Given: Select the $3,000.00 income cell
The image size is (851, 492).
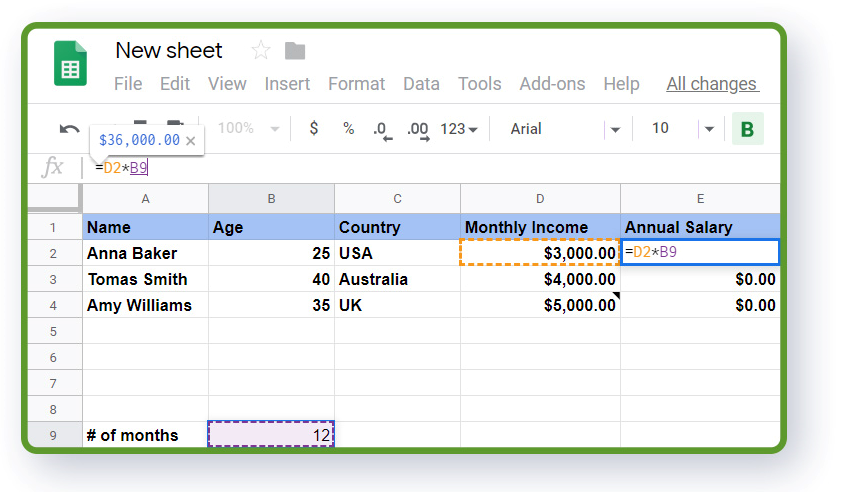Looking at the screenshot, I should click(540, 253).
